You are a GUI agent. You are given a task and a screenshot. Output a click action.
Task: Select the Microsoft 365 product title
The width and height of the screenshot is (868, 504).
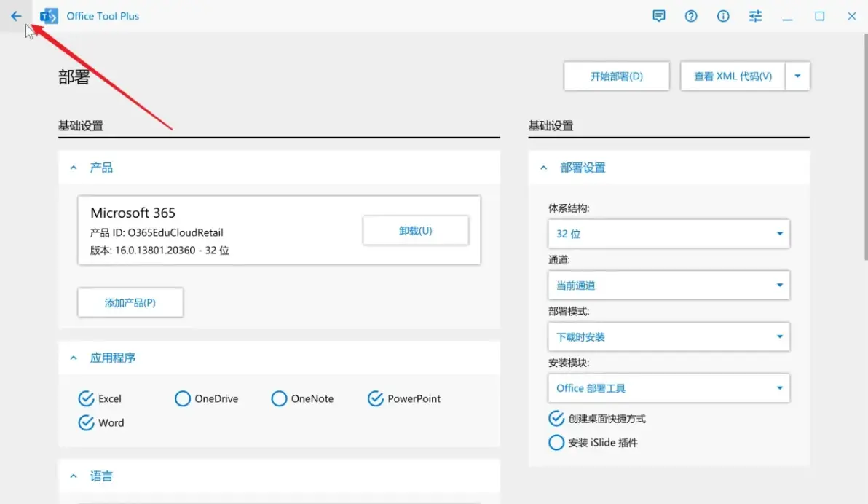[x=133, y=213]
